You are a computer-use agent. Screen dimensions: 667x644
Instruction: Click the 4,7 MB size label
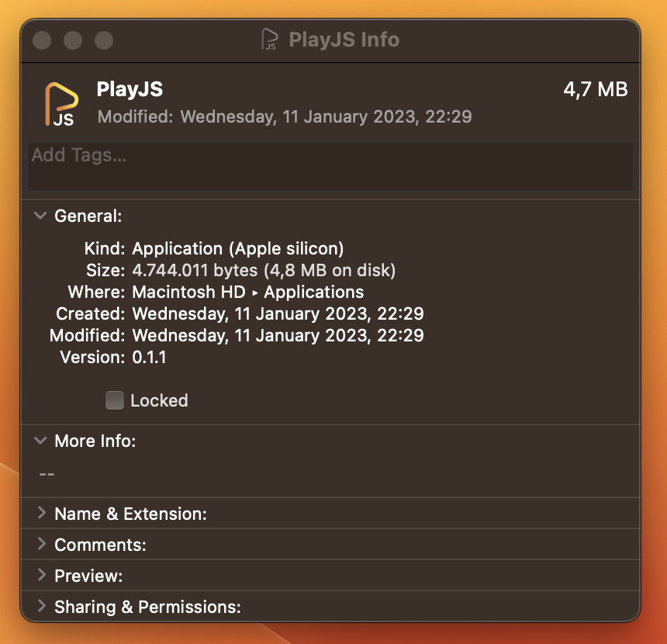[x=596, y=89]
